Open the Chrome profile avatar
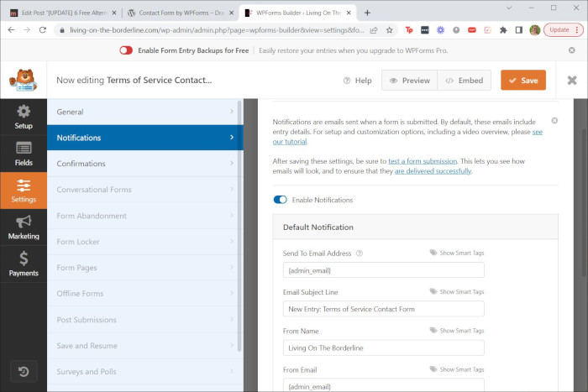The height and width of the screenshot is (392, 588). [x=535, y=30]
